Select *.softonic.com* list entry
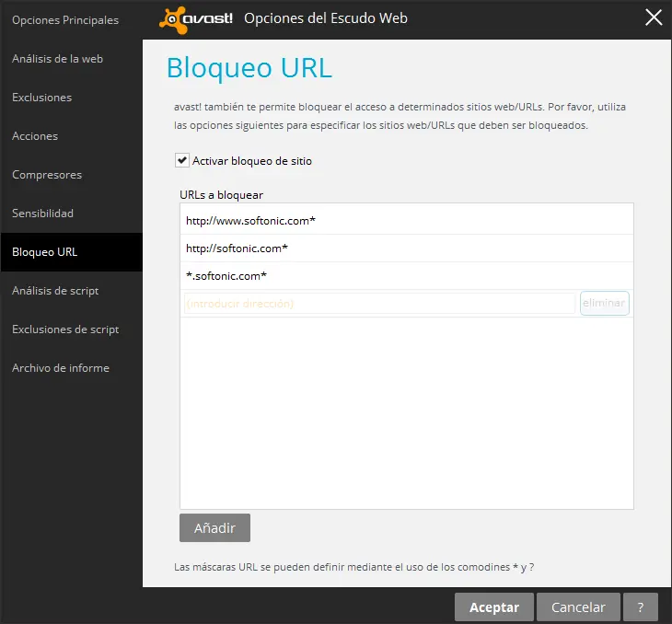The width and height of the screenshot is (672, 624). (x=406, y=275)
